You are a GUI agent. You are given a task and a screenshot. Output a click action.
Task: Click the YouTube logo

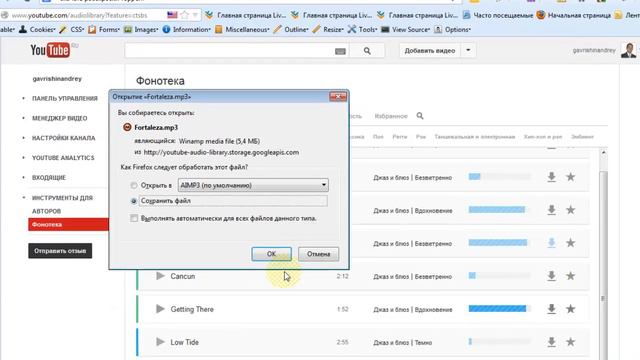(x=50, y=50)
